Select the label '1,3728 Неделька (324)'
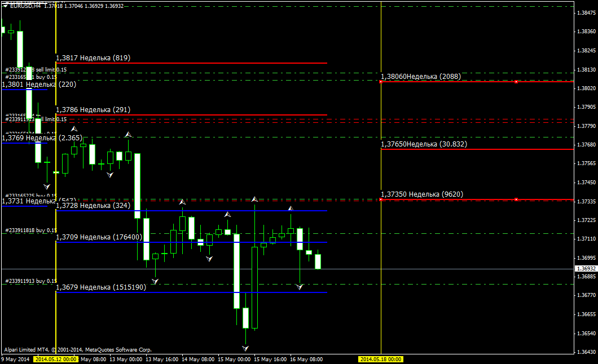Viewport: 598px width, 364px height. 93,206
